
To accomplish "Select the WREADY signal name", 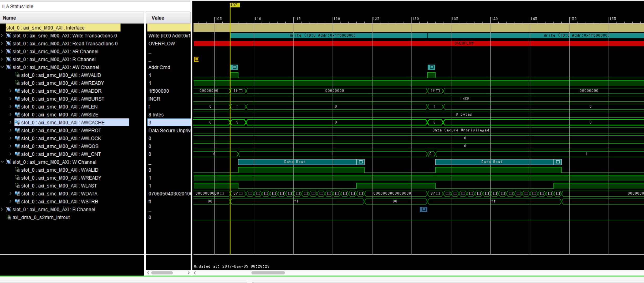I will click(x=61, y=178).
